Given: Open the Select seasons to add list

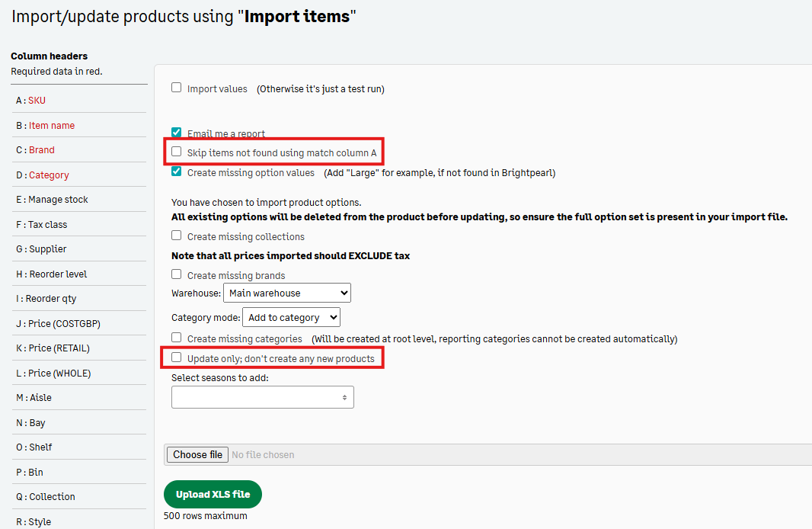Looking at the screenshot, I should click(x=263, y=397).
